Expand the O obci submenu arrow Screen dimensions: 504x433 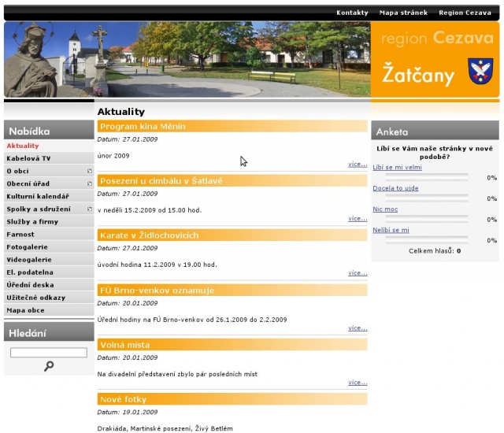click(90, 171)
